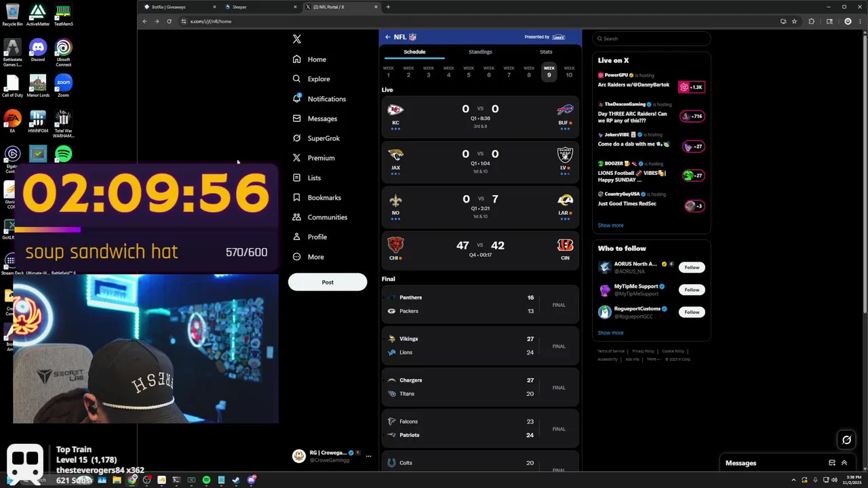Open Explore in X sidebar

pos(311,79)
